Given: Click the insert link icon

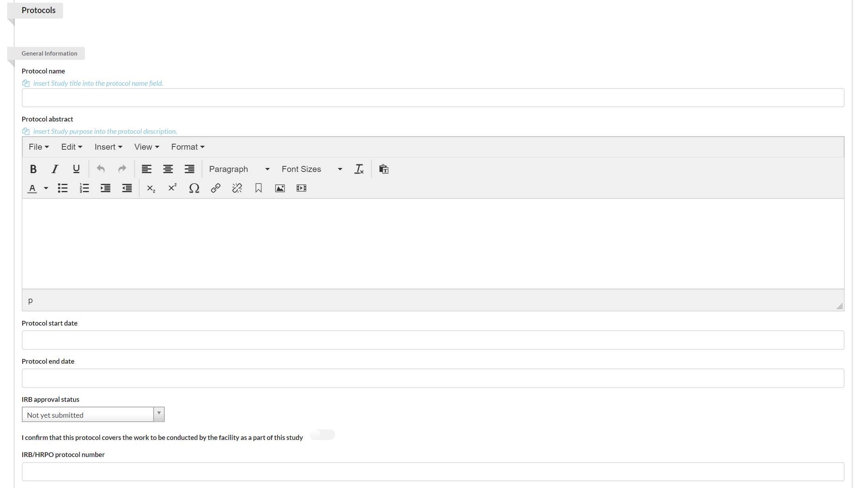Looking at the screenshot, I should click(216, 188).
